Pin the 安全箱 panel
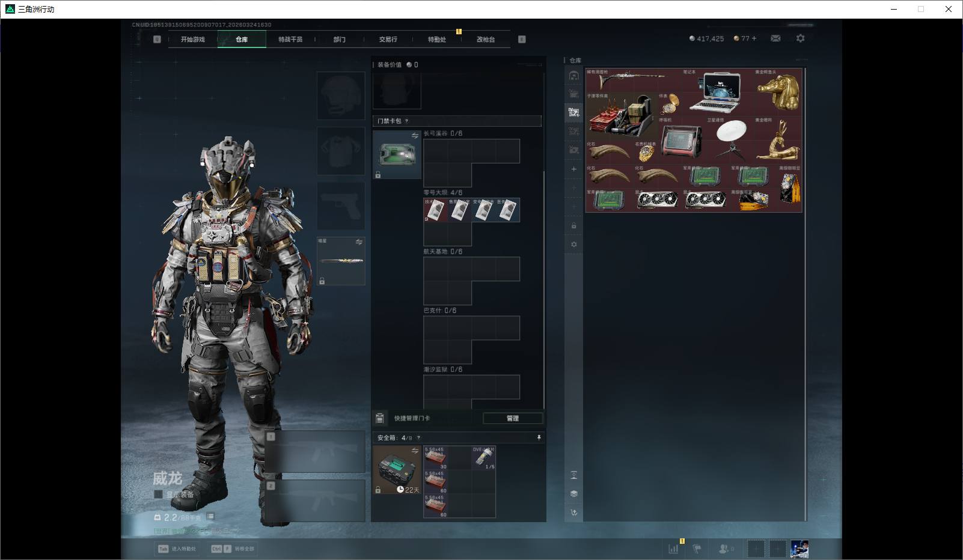Screen dimensions: 963x560 [x=539, y=437]
